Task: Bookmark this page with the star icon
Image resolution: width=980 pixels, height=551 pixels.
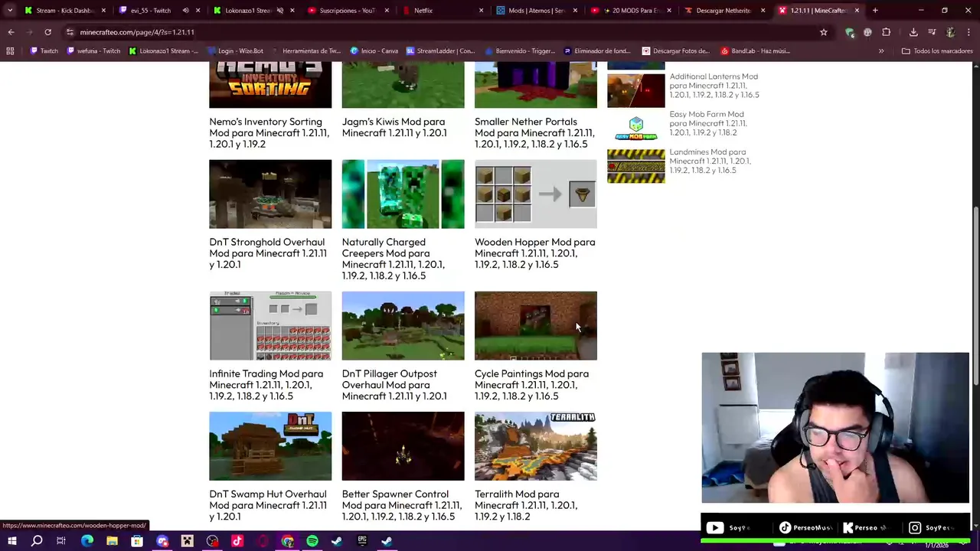Action: 824,32
